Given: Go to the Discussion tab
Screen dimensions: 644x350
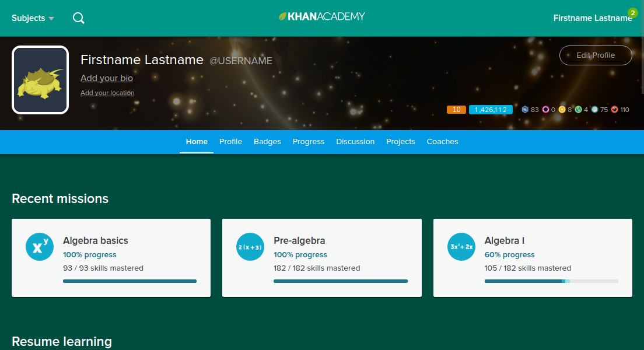Looking at the screenshot, I should (x=355, y=141).
